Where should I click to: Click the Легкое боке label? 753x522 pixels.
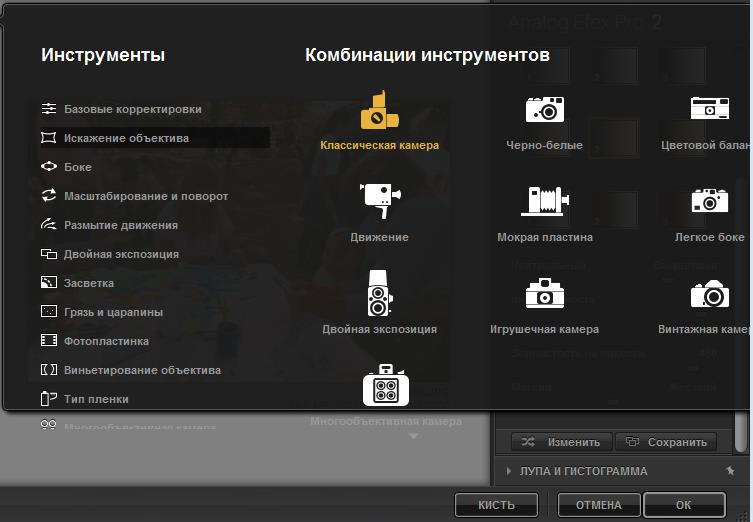click(710, 237)
